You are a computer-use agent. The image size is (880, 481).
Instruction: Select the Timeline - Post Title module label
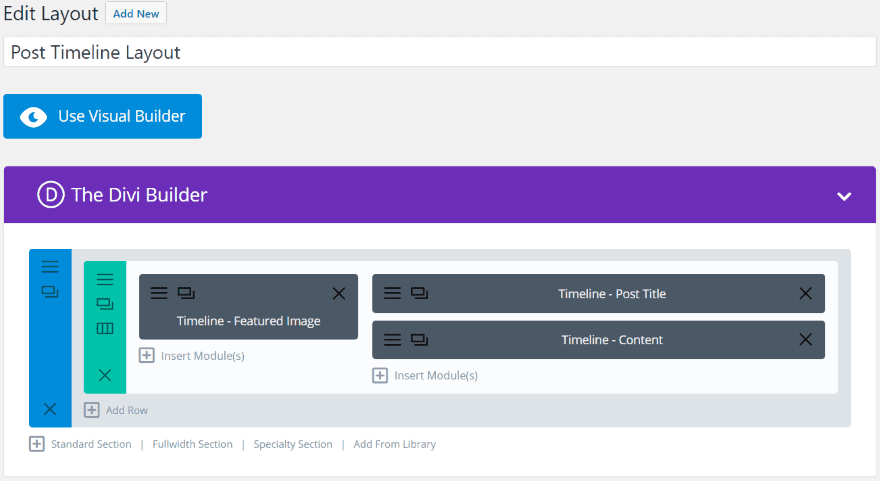[612, 294]
